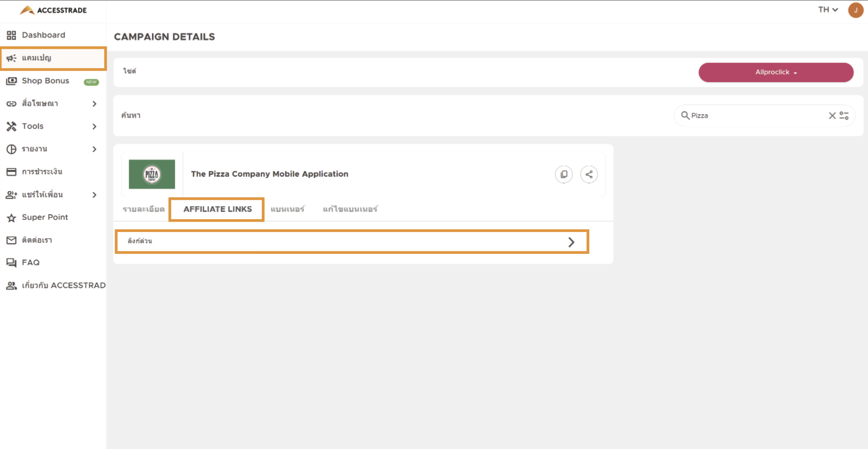Screen dimensions: 868x449
Task: Click the สื่อโฆษณา link icon
Action: coord(11,104)
